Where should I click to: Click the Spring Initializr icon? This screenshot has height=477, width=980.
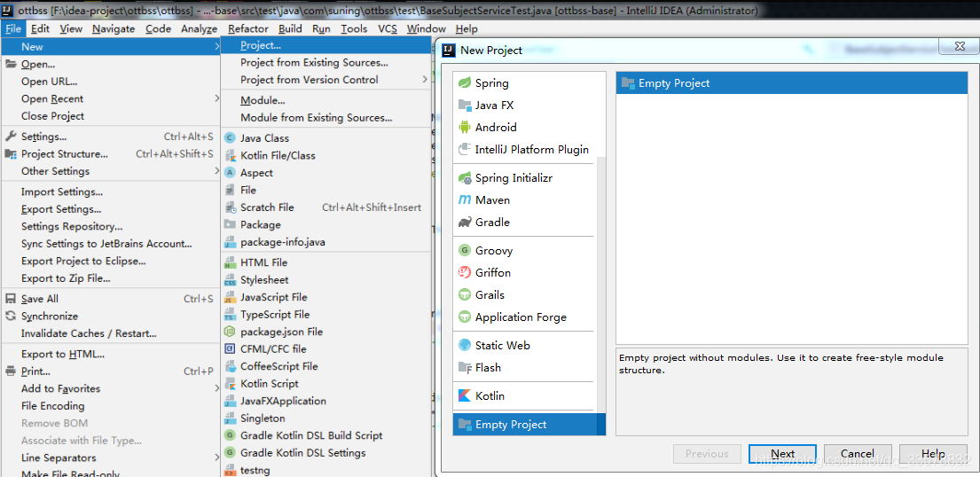[x=465, y=178]
